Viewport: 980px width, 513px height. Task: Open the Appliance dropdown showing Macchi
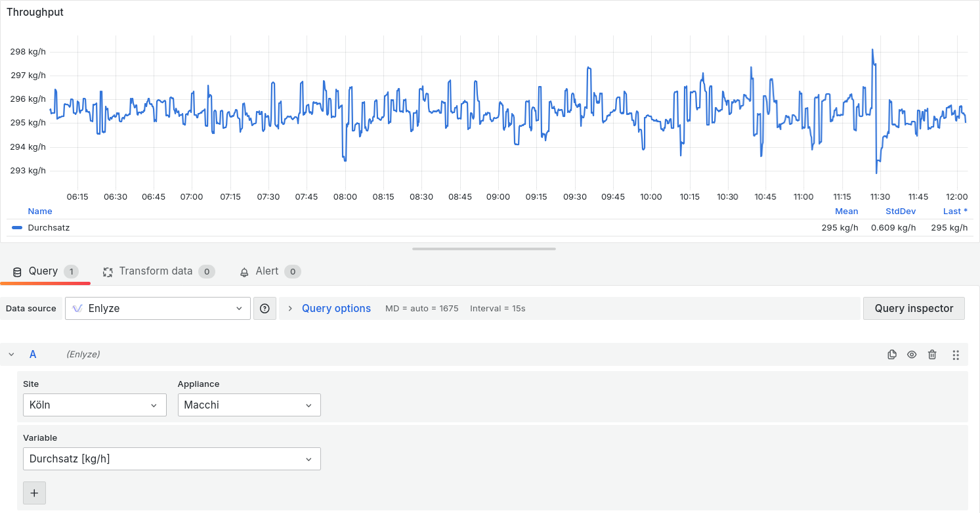(249, 405)
